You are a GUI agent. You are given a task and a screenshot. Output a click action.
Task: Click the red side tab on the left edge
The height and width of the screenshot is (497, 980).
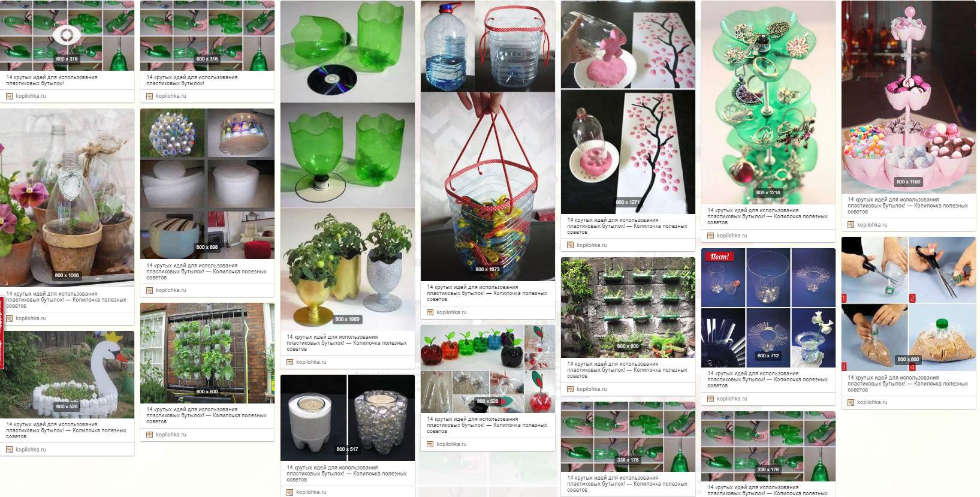click(x=2, y=333)
